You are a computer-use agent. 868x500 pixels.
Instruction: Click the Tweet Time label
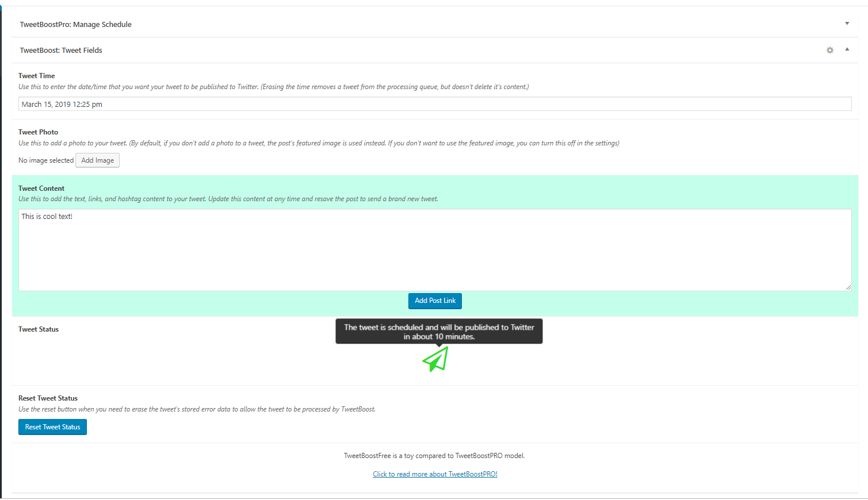37,76
